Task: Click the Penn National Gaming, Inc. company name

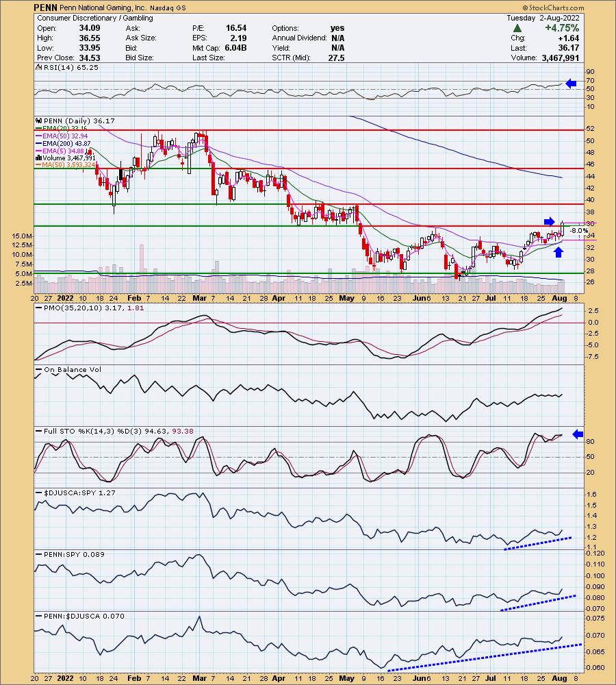Action: [103, 8]
